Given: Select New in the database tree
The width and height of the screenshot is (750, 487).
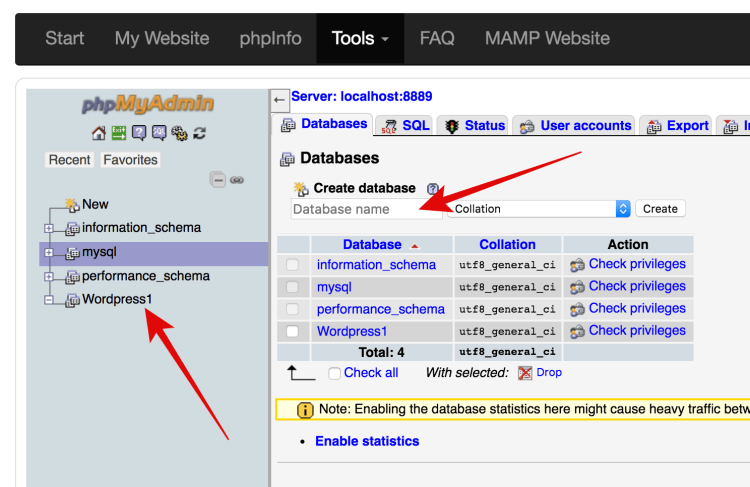Looking at the screenshot, I should pyautogui.click(x=95, y=204).
